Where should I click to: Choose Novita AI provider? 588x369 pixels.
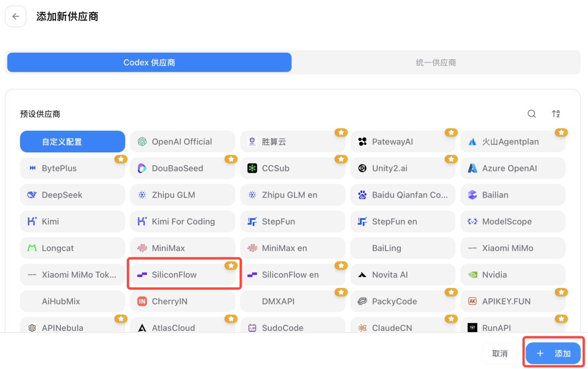click(403, 275)
